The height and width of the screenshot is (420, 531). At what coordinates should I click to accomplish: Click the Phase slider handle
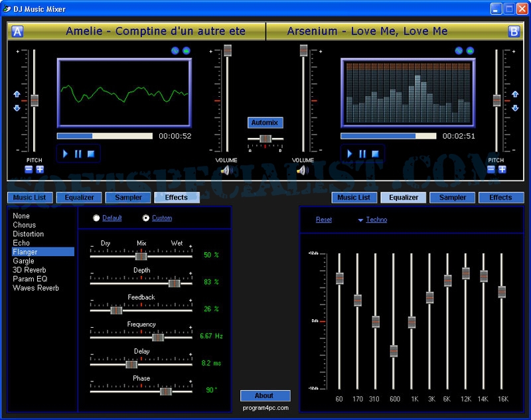166,391
